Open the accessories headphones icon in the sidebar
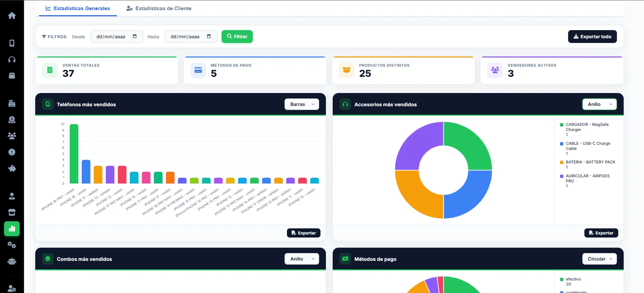The height and width of the screenshot is (293, 644). [x=12, y=60]
